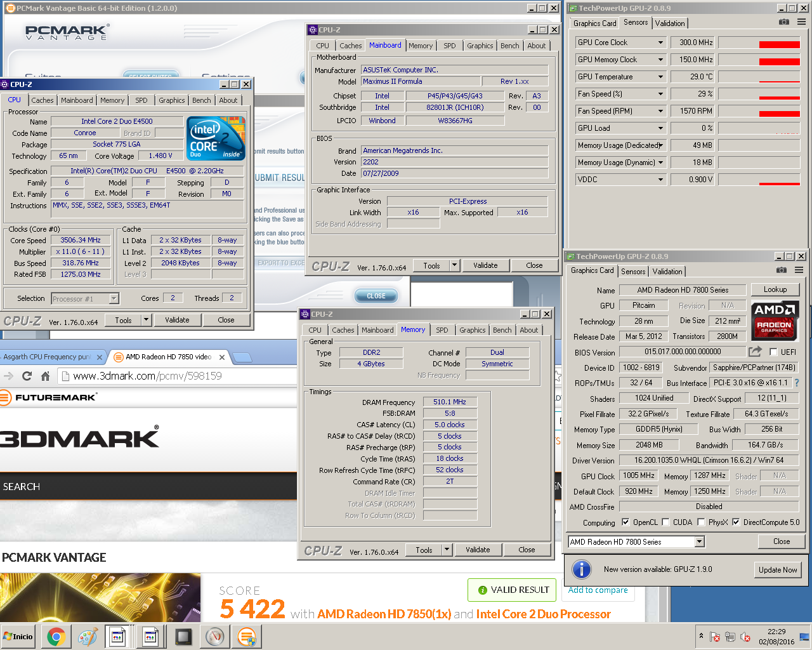
Task: Click Tools button in CPU-Z CPU window
Action: coord(124,320)
